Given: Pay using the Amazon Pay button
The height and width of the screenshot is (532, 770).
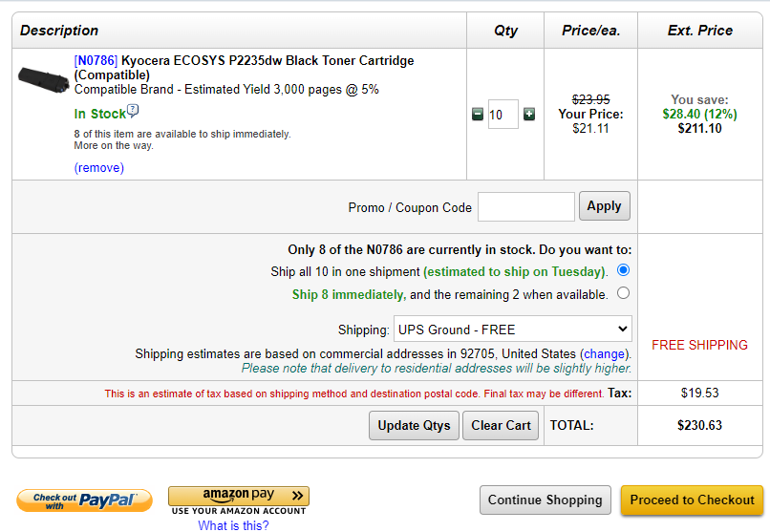Looking at the screenshot, I should pyautogui.click(x=239, y=496).
